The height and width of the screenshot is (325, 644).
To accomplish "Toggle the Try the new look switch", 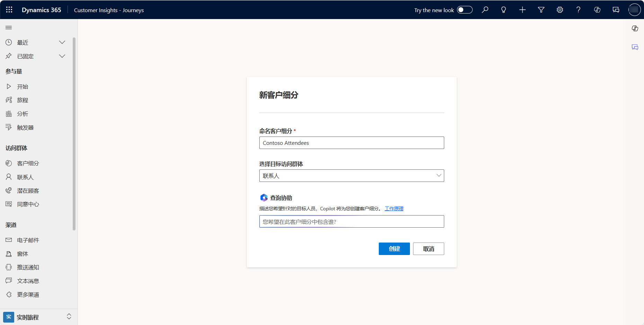I will coord(465,10).
